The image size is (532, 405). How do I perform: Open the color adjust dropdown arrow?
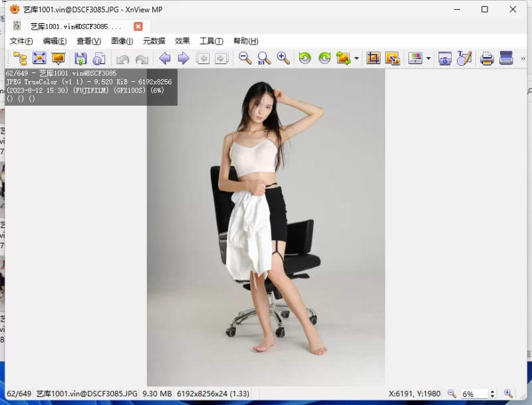pos(428,59)
